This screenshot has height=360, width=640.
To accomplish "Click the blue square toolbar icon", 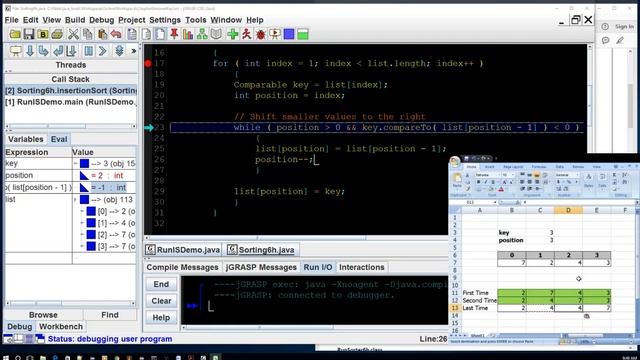I will 289,34.
